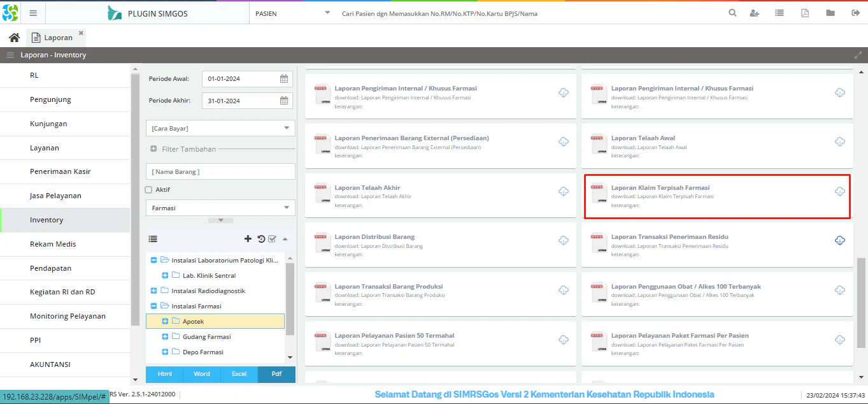Download Laporan Transaksi Barang Produksi via cloud icon

(x=563, y=290)
